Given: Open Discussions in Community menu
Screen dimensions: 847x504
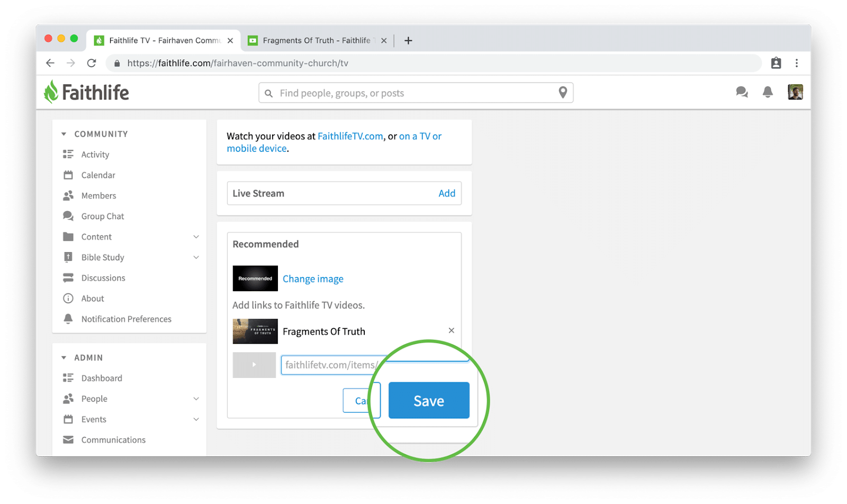Looking at the screenshot, I should [103, 278].
